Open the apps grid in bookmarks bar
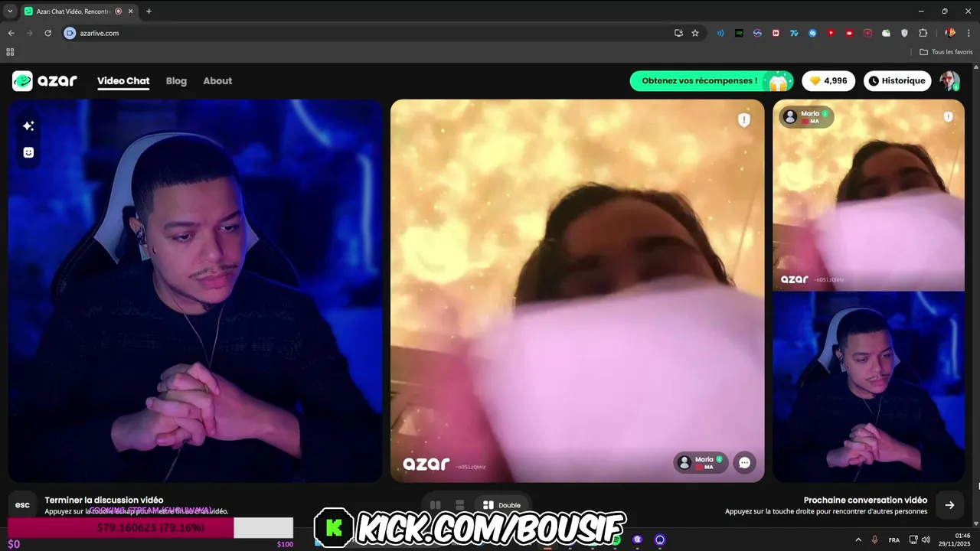The image size is (980, 551). (10, 52)
